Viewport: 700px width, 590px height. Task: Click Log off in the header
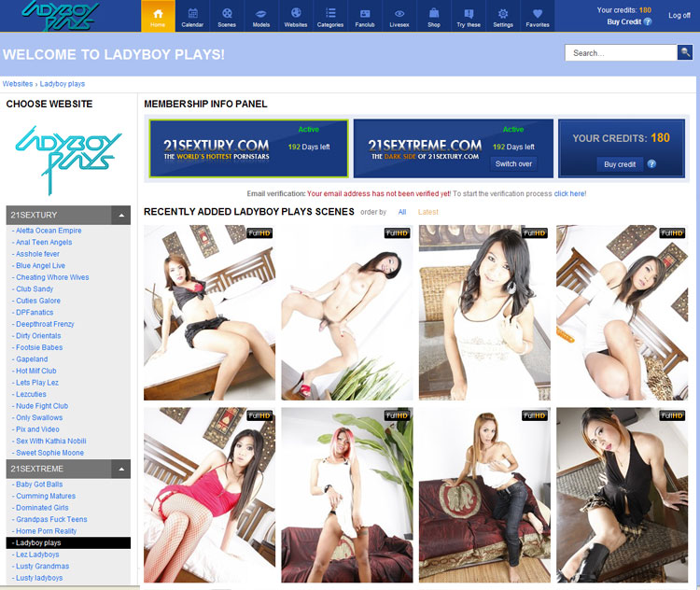point(679,15)
